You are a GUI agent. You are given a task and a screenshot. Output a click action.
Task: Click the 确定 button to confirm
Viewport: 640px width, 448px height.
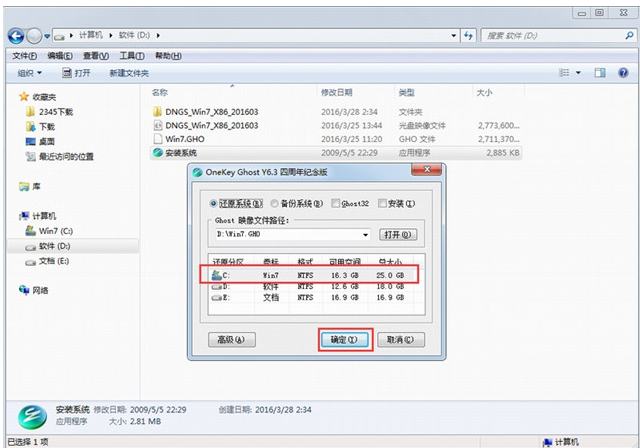tap(345, 340)
